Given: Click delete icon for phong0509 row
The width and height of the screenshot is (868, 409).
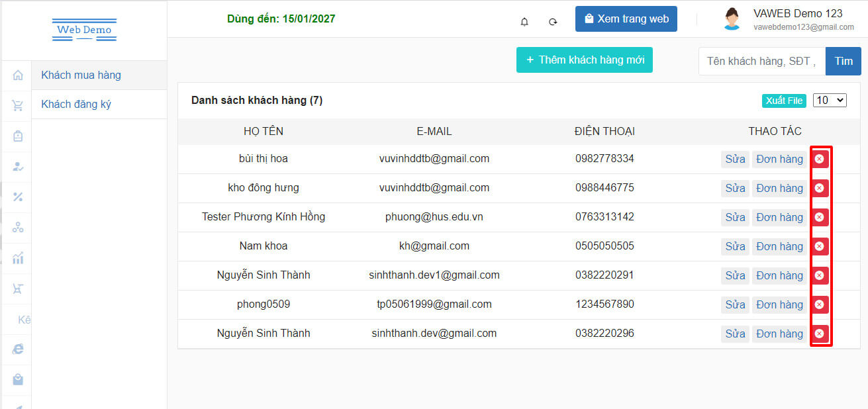Looking at the screenshot, I should [x=819, y=304].
